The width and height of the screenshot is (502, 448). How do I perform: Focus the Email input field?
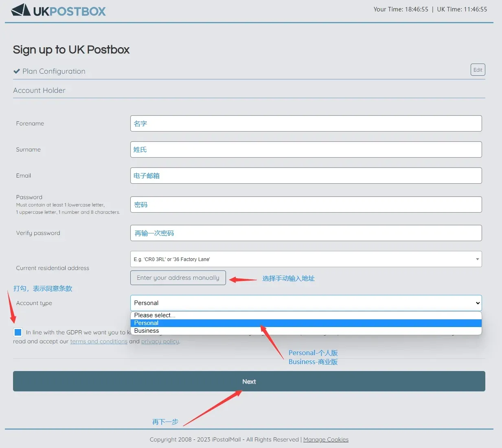click(306, 176)
